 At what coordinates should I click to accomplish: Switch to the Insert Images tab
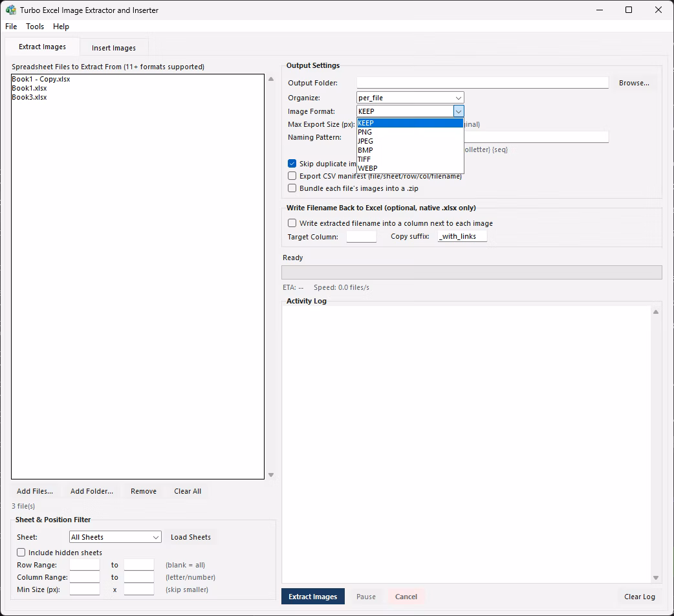tap(114, 48)
